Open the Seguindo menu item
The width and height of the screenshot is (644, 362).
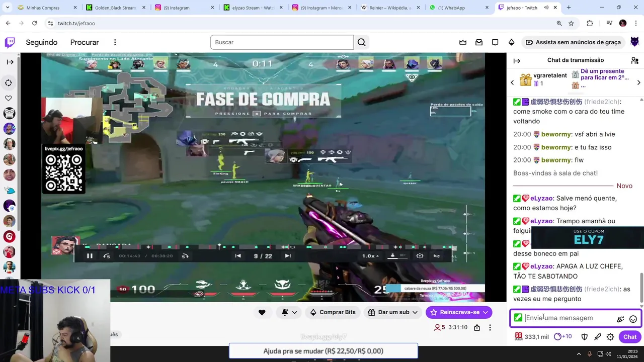(42, 42)
